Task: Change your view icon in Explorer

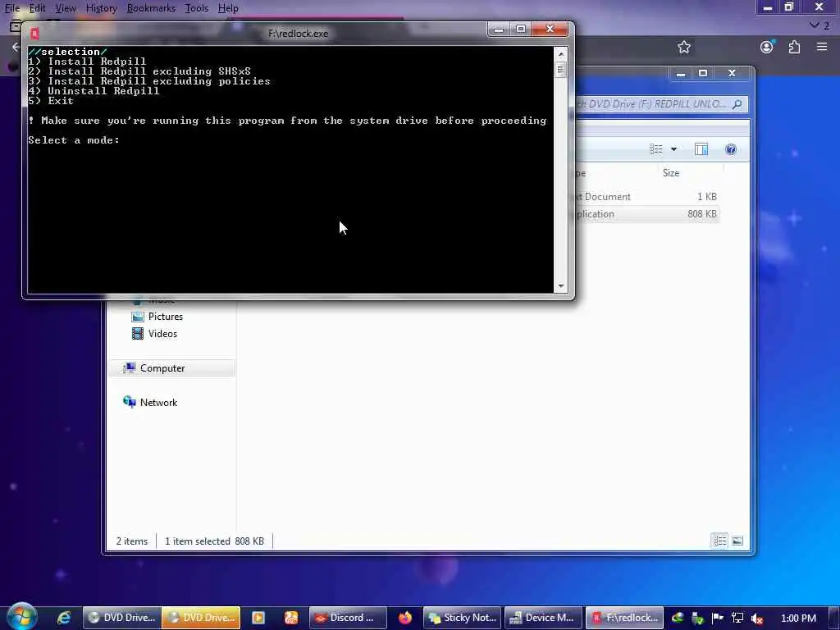Action: (x=656, y=149)
